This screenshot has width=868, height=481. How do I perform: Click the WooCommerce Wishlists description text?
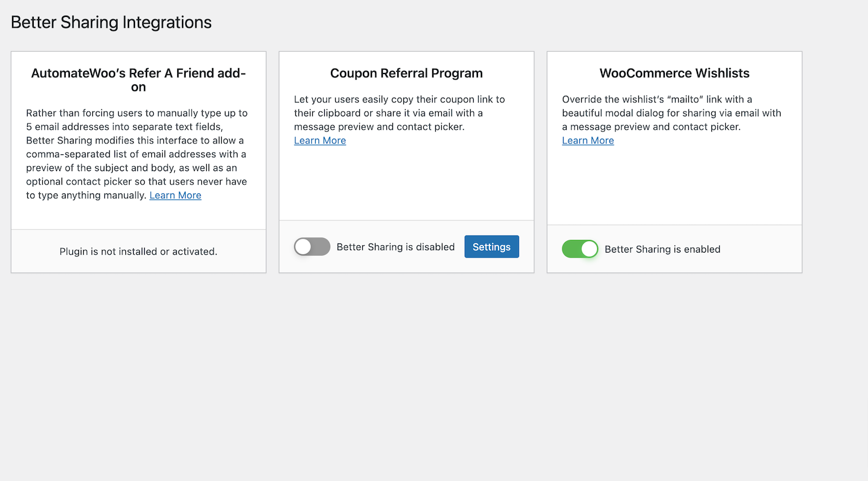(671, 113)
